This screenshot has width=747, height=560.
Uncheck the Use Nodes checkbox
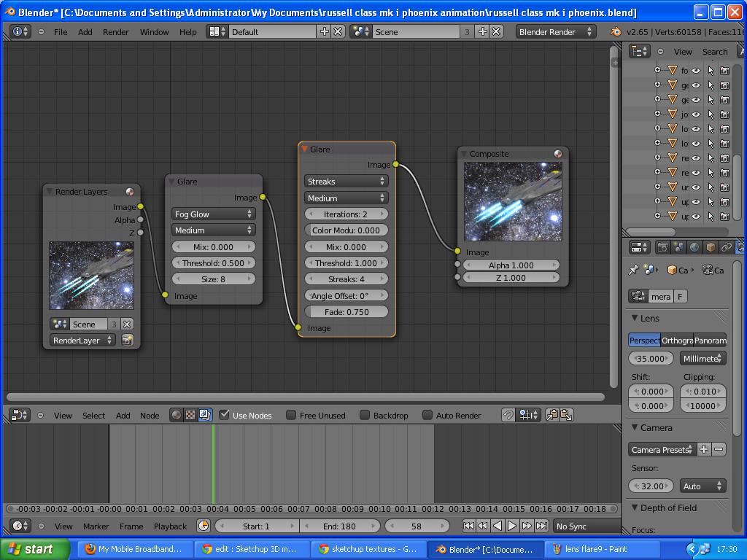pos(224,415)
